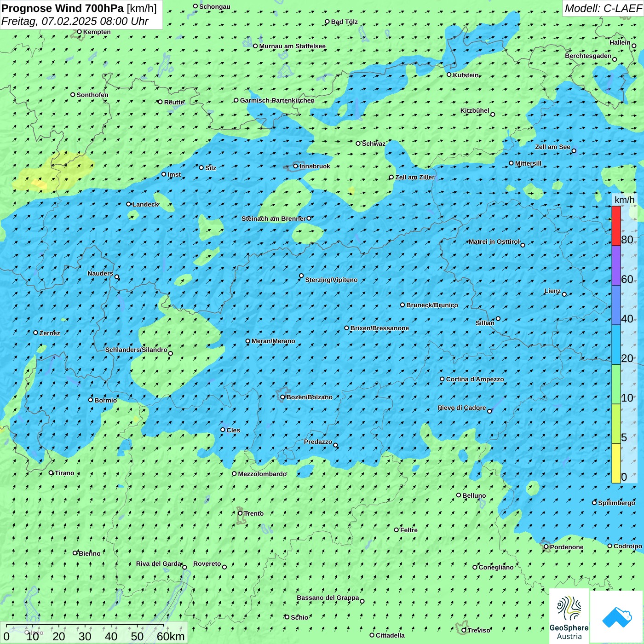644x644 pixels.
Task: Select the Zernez city marker
Action: click(36, 333)
